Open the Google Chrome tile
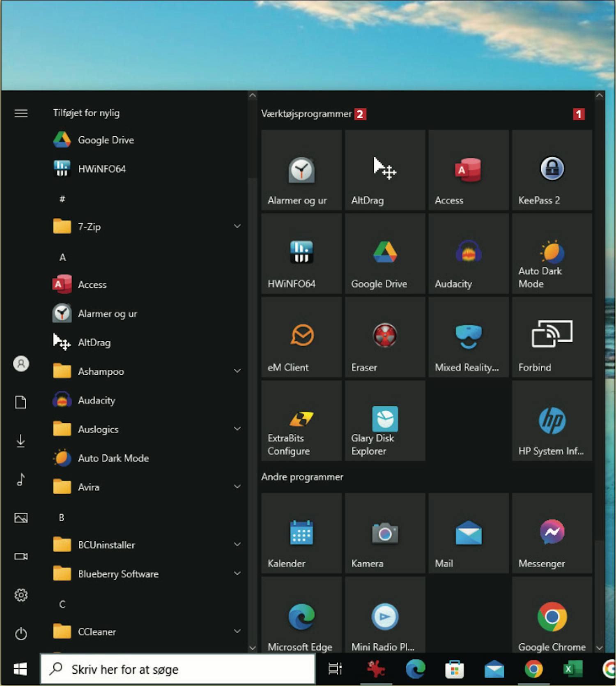 [x=552, y=615]
